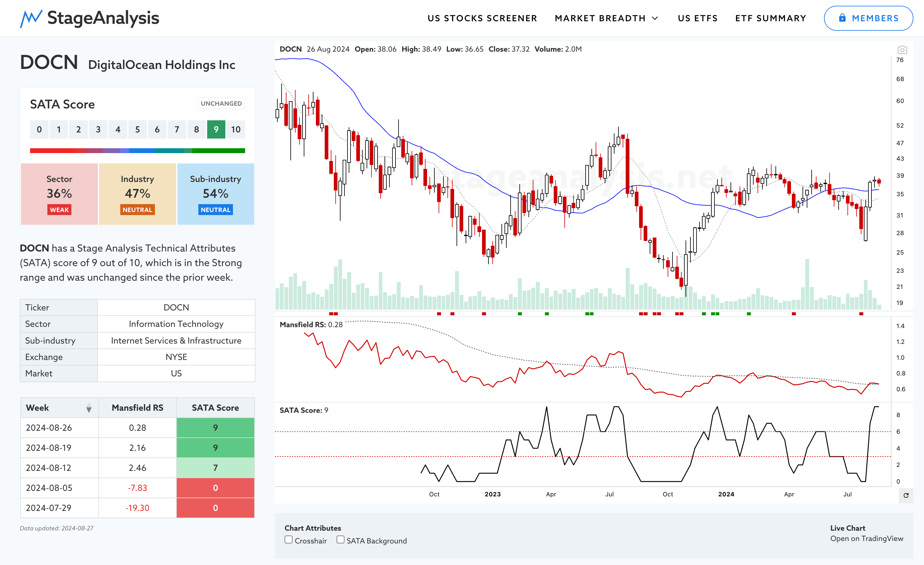Image resolution: width=924 pixels, height=565 pixels.
Task: Click the 2024-08-19 week cell
Action: click(x=59, y=448)
